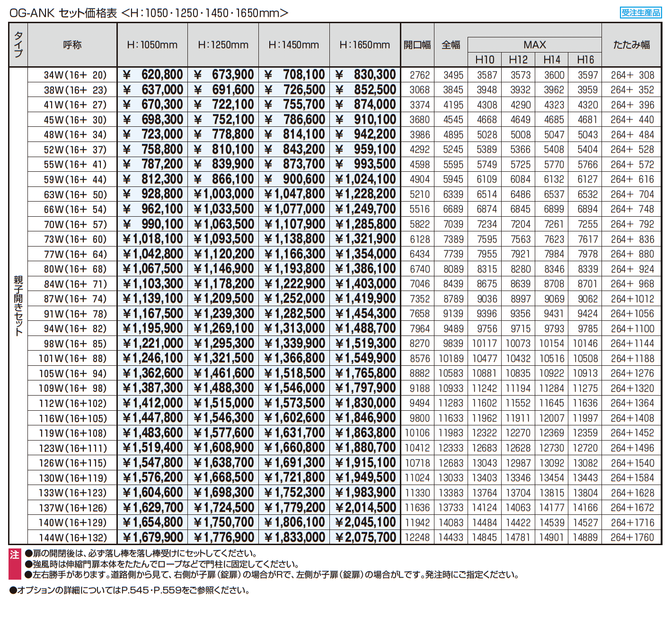
Task: Select full width value 4545
Action: (x=453, y=120)
